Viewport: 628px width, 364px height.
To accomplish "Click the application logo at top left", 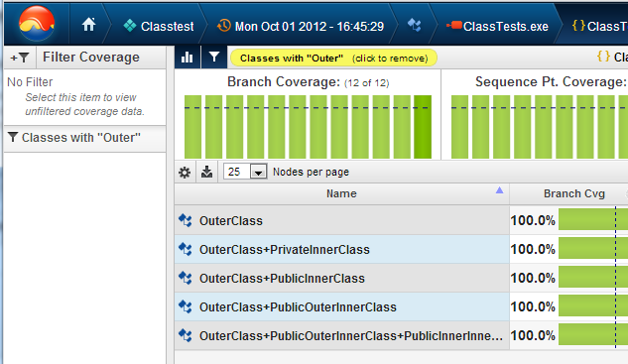I will tap(37, 24).
